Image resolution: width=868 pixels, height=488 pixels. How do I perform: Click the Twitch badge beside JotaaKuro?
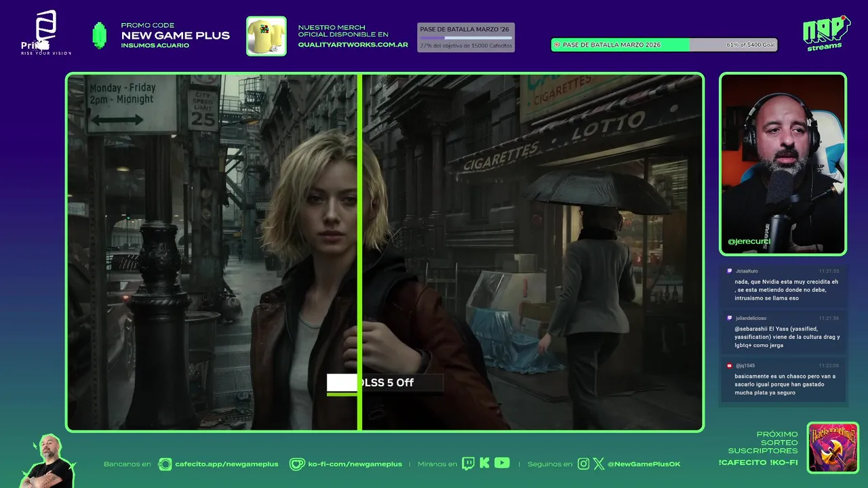point(730,270)
